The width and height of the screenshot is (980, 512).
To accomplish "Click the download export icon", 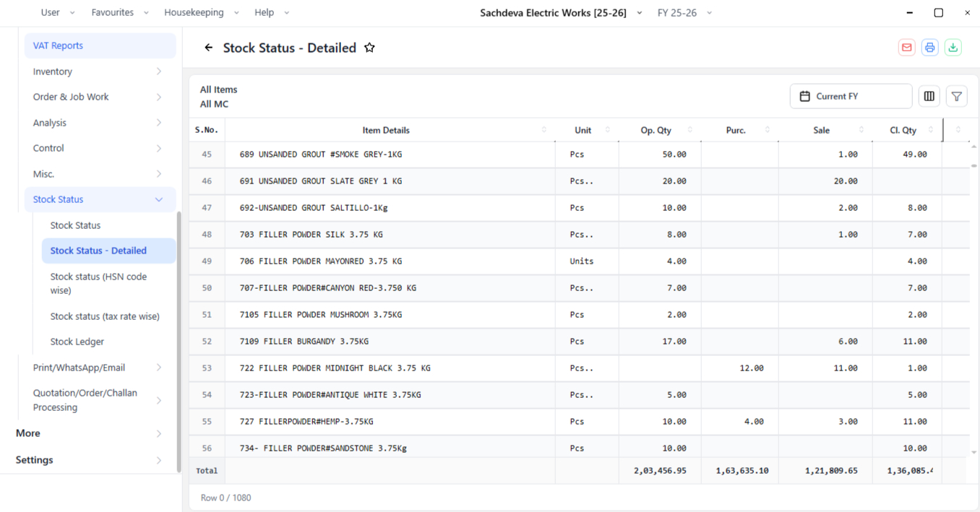I will click(x=953, y=48).
